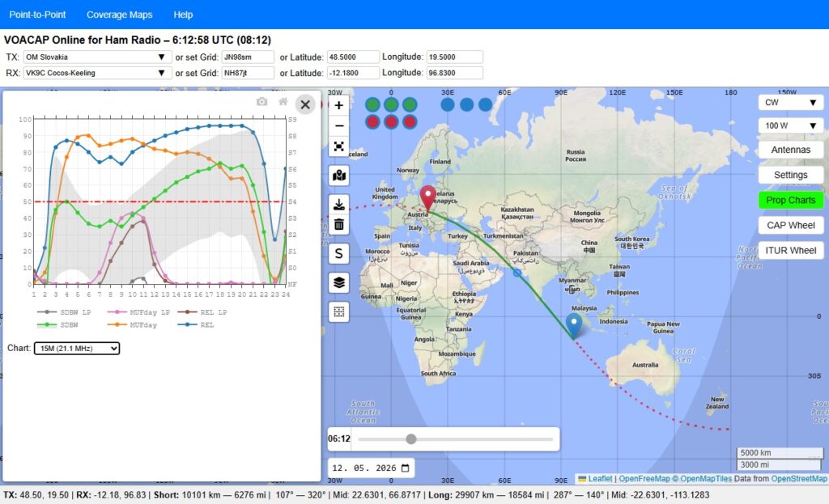The width and height of the screenshot is (829, 504).
Task: Toggle orange MUFday trace in legend
Action: coord(132,325)
